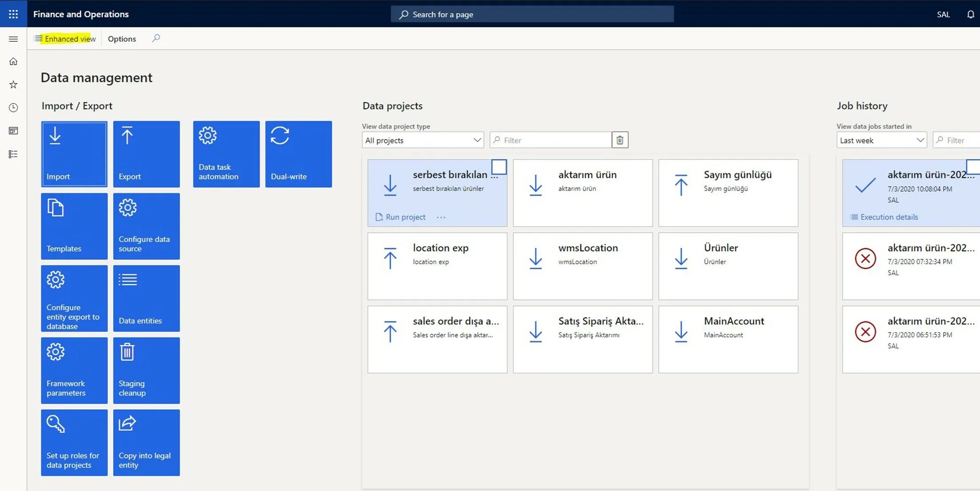Select failed job from 07:32:34 PM
This screenshot has width=980, height=491.
[911, 266]
